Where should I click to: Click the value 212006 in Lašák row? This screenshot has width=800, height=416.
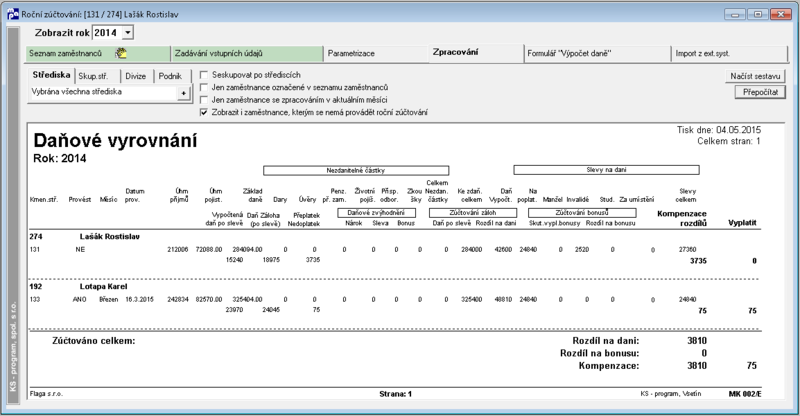(x=178, y=250)
